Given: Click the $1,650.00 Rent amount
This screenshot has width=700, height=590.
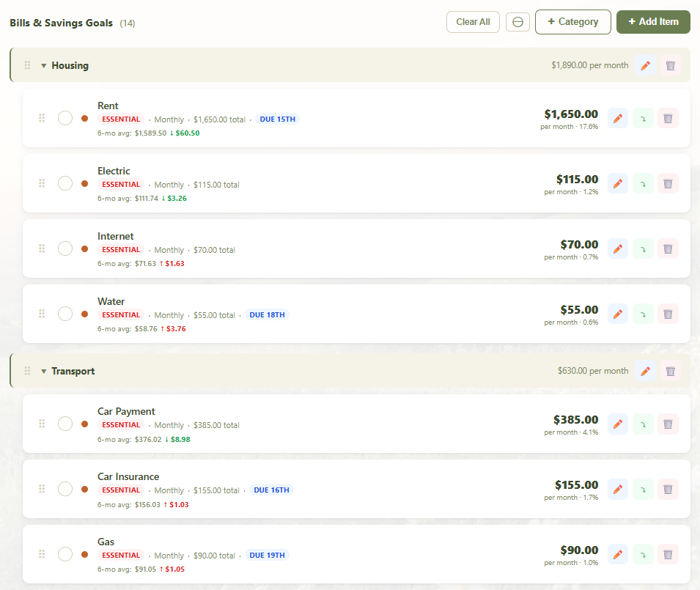Looking at the screenshot, I should [x=571, y=114].
